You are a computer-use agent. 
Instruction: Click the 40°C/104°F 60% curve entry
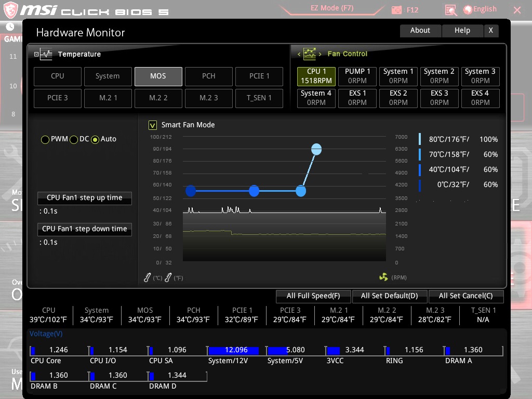pyautogui.click(x=459, y=169)
